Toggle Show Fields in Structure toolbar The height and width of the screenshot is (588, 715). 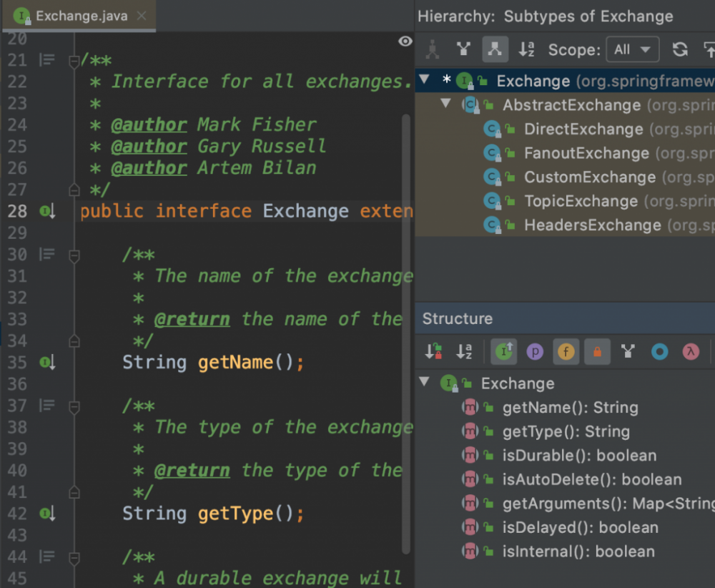[566, 351]
